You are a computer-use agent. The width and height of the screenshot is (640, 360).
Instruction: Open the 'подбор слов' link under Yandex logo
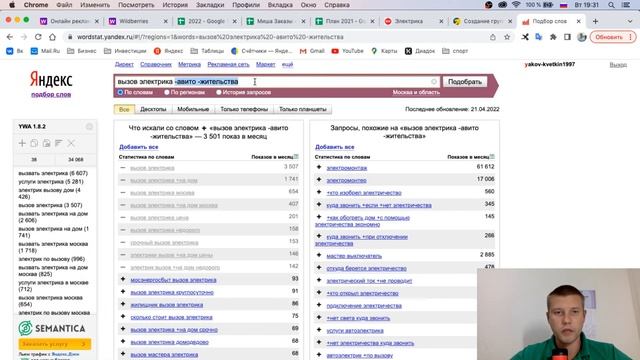click(51, 94)
